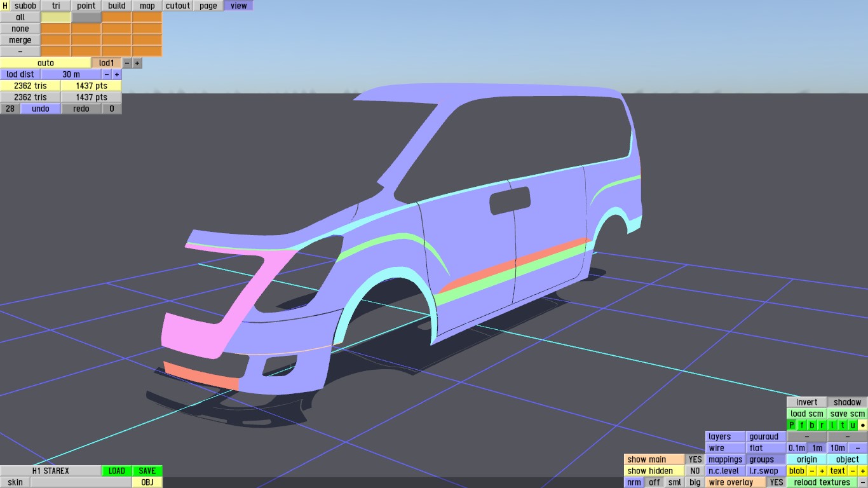Click the save scm button
The image size is (868, 488).
pos(848,414)
